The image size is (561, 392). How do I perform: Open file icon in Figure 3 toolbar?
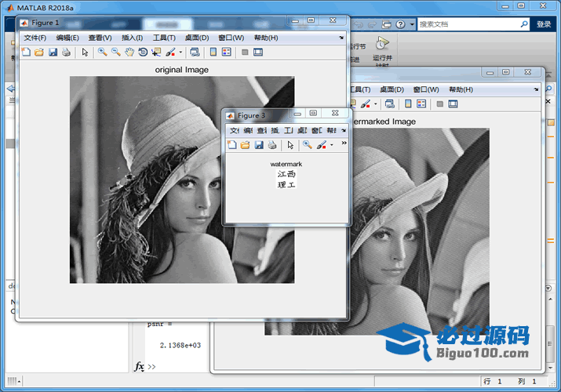coord(245,145)
